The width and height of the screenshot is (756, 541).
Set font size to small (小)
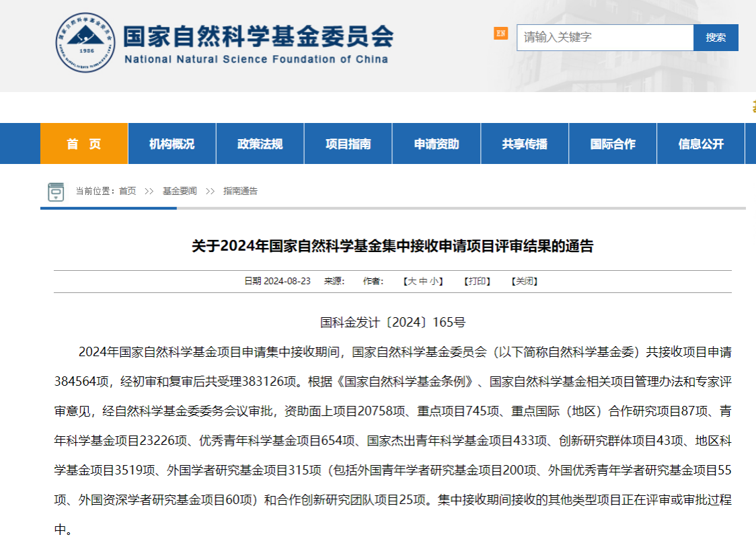[x=434, y=282]
